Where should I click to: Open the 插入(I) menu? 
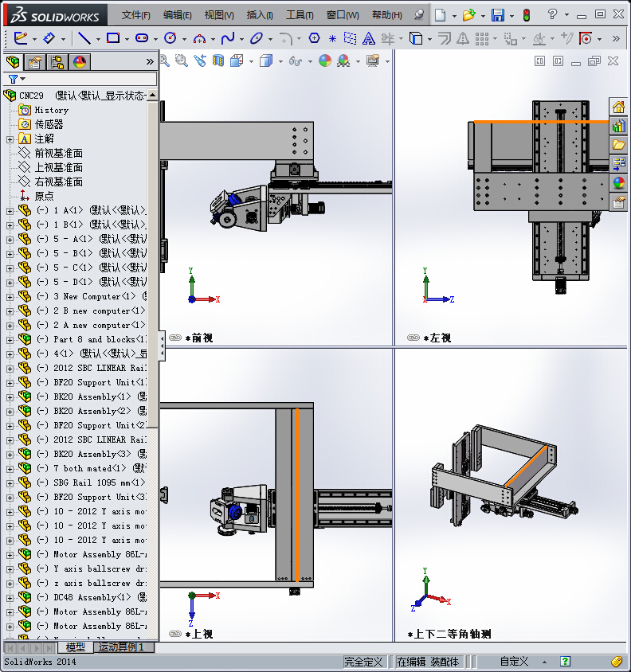pos(260,15)
